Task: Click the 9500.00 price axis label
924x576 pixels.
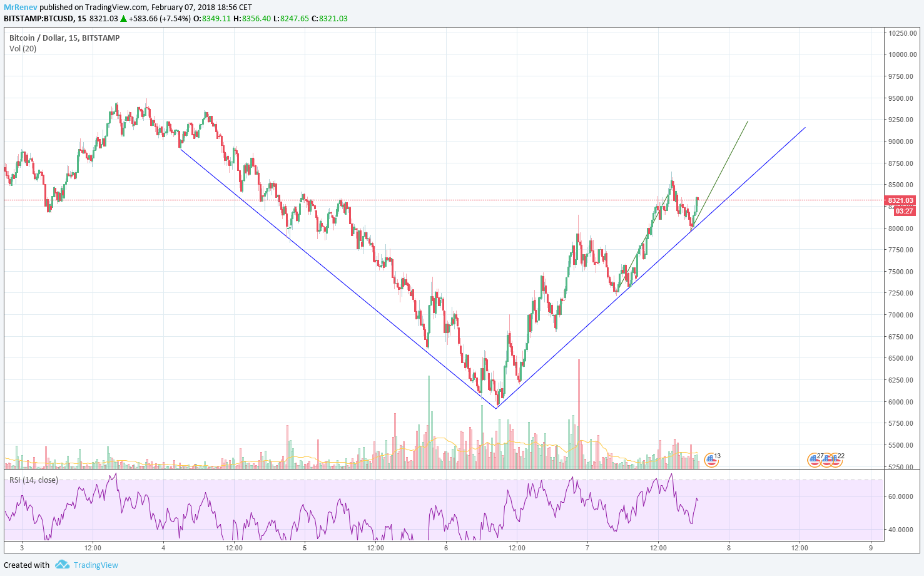Action: [901, 98]
